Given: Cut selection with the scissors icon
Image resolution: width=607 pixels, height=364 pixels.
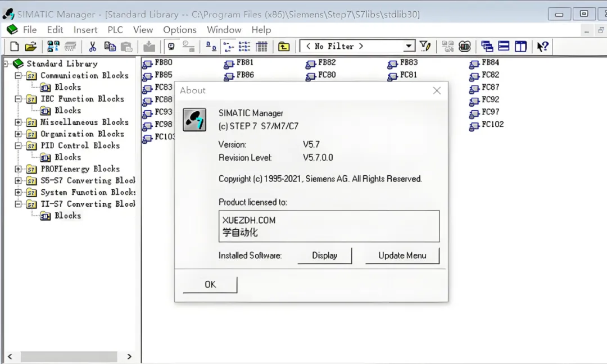Looking at the screenshot, I should (92, 47).
